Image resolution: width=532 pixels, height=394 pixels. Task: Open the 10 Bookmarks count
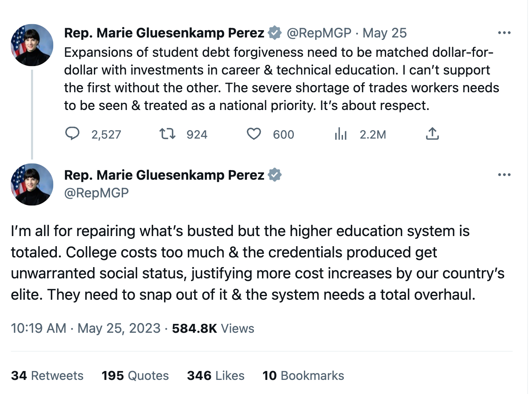point(303,375)
